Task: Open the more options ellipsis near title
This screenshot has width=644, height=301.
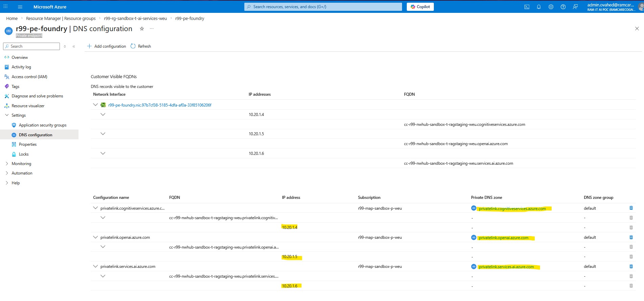Action: 152,29
